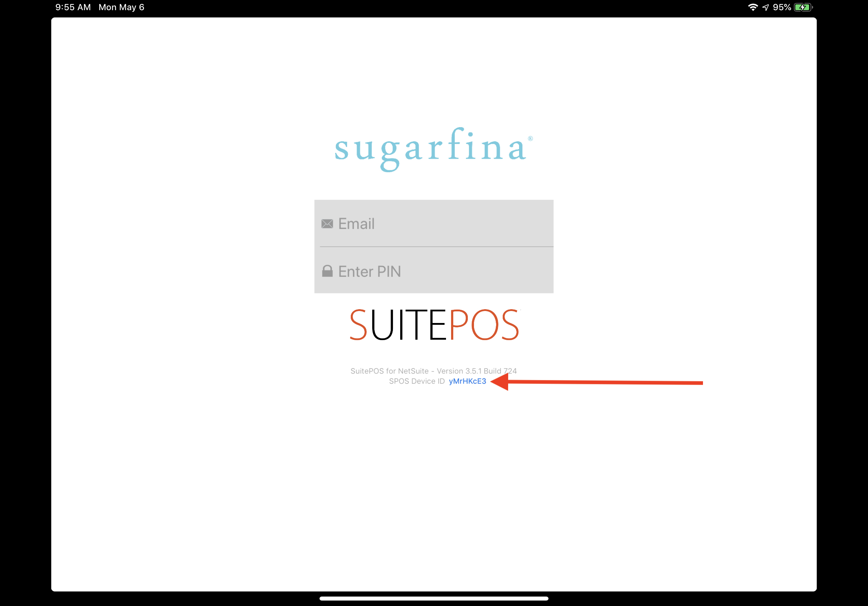
Task: Open the yMrHKcE3 device ID link
Action: pyautogui.click(x=467, y=381)
